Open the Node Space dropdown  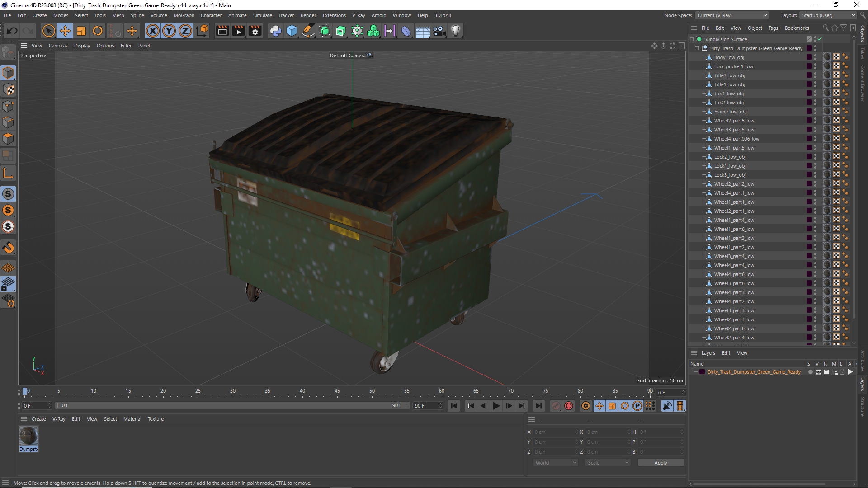click(x=732, y=15)
